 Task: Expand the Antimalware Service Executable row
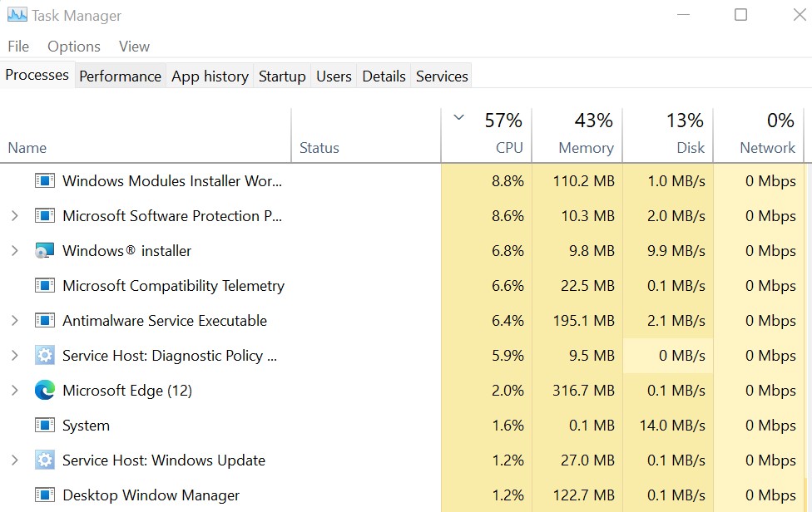coord(14,321)
